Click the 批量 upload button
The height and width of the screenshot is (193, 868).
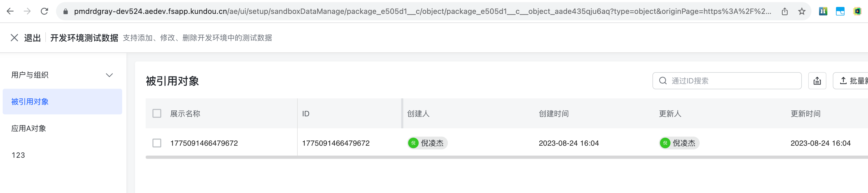pos(851,81)
